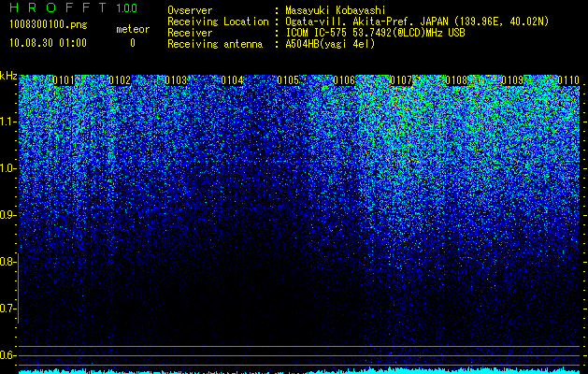
Task: Click the 0.6 frequency axis label
Action: 7,355
